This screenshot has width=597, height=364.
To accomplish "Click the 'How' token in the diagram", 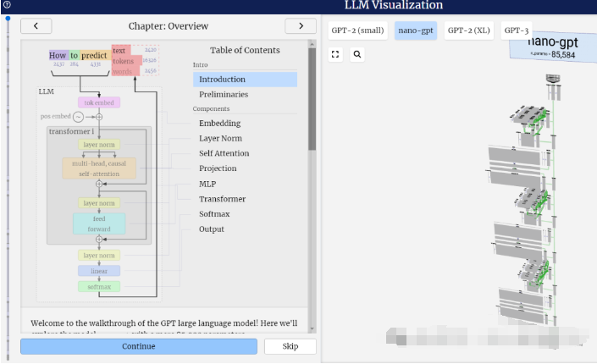I will pyautogui.click(x=58, y=55).
